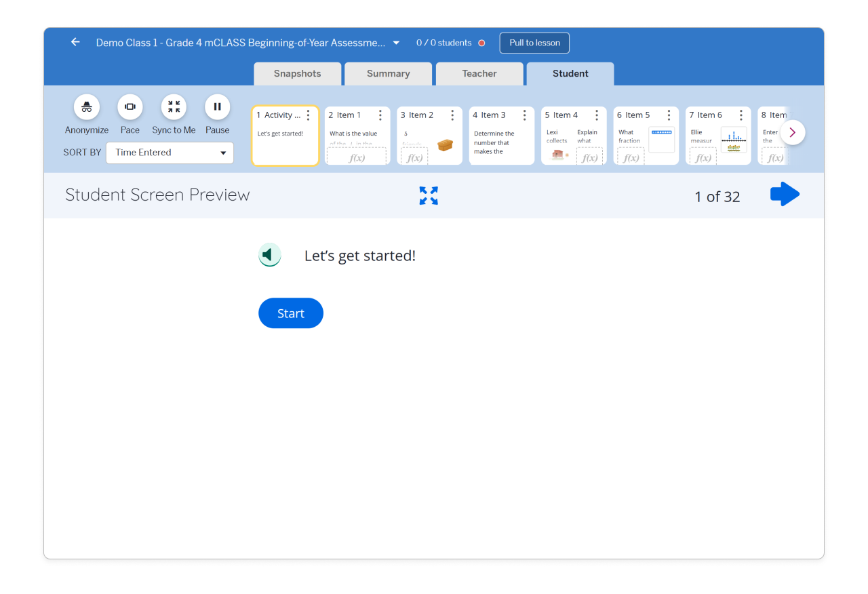This screenshot has height=594, width=868.
Task: Advance to the next slide with the blue arrow
Action: 784,194
